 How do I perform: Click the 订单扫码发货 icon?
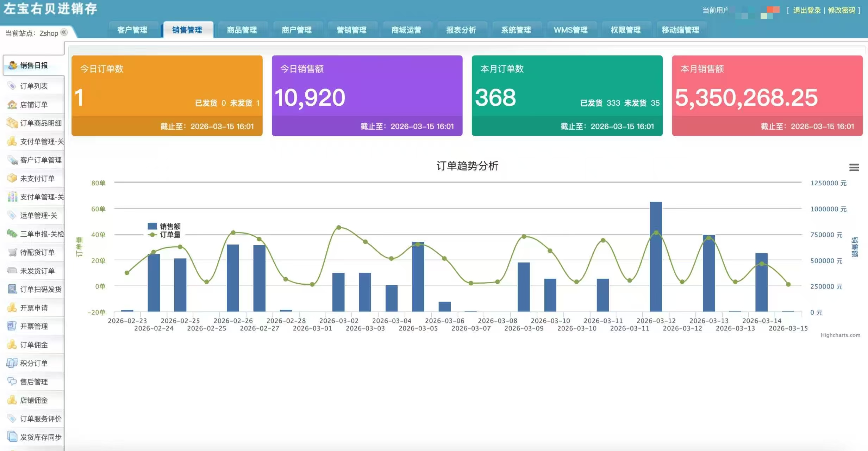point(12,289)
